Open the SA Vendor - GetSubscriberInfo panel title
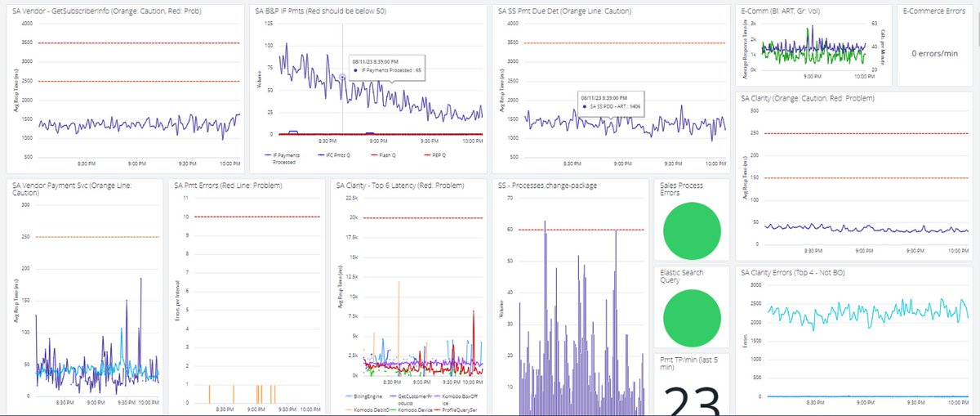 [x=108, y=11]
